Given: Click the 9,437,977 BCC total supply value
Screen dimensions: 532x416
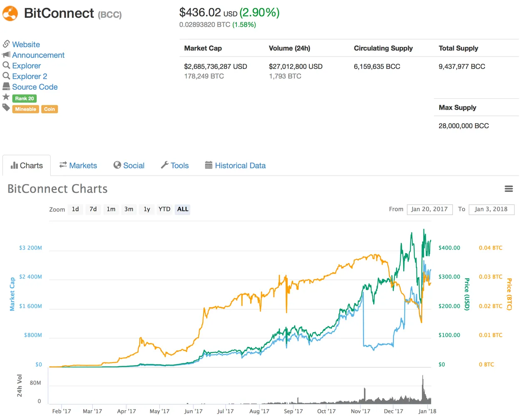Looking at the screenshot, I should (x=462, y=66).
